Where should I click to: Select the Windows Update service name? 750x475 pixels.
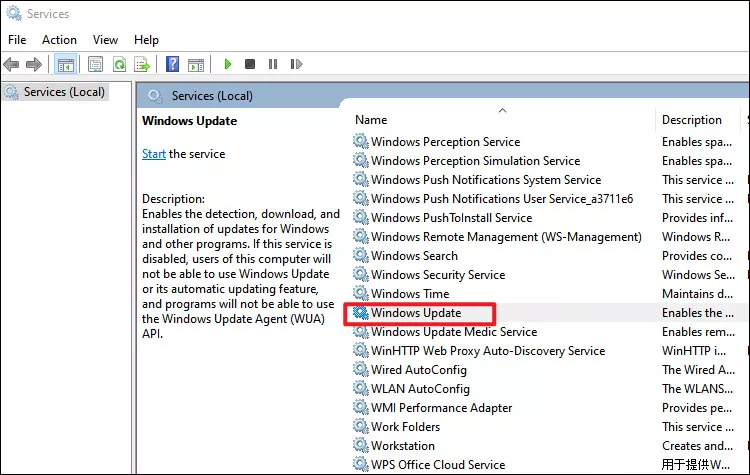click(416, 313)
